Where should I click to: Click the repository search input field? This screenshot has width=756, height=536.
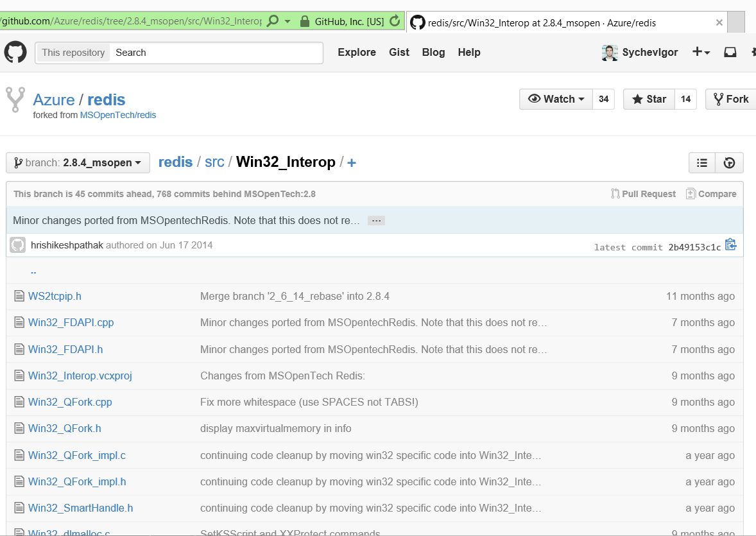click(216, 53)
